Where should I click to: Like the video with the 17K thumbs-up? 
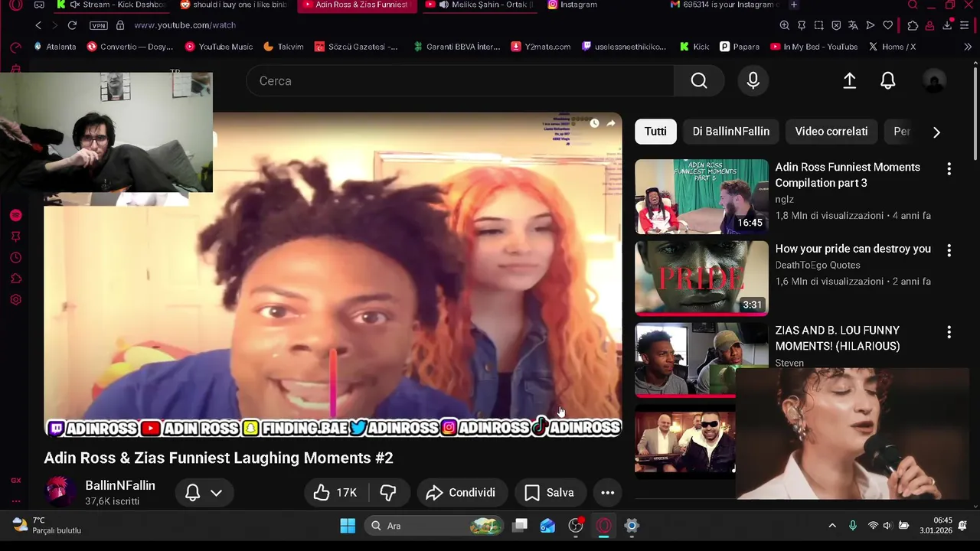click(336, 493)
